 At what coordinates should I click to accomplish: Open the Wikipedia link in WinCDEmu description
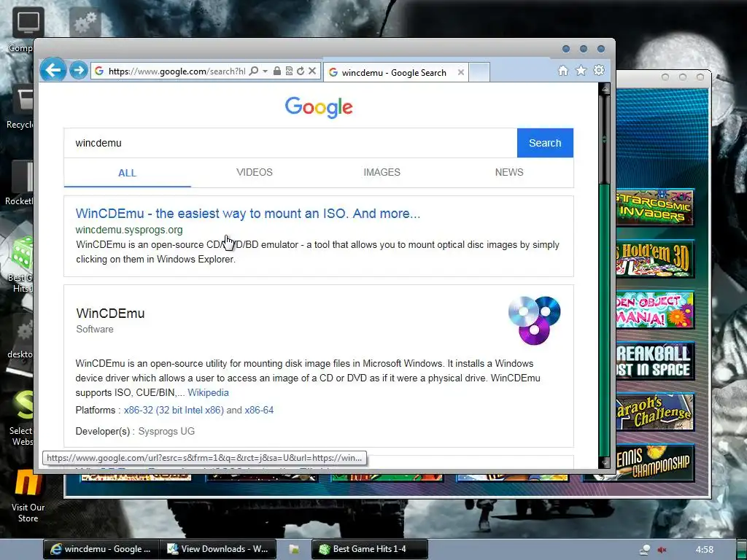click(208, 392)
